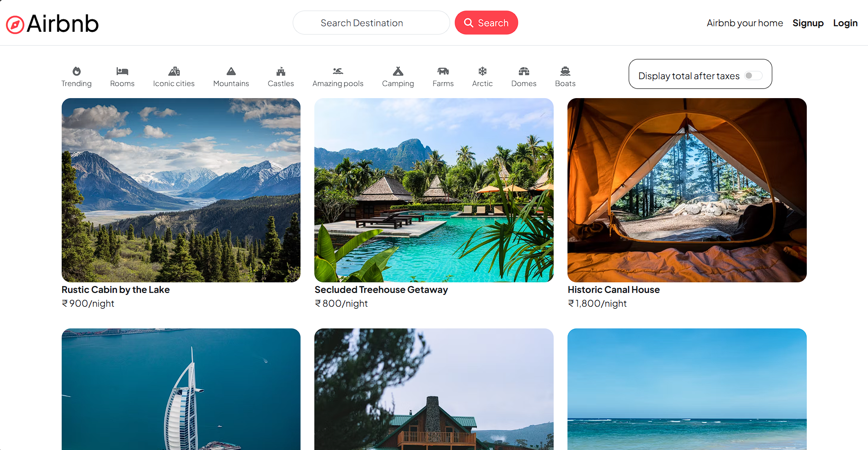Screen dimensions: 868x450
Task: Open Rustic Cabin by the Lake photo
Action: pos(181,190)
